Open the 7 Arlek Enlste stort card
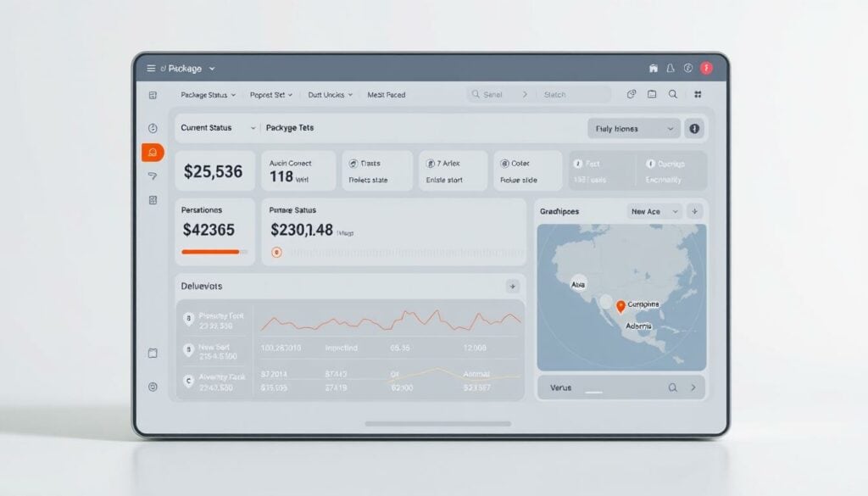Viewport: 868px width, 496px height. 453,171
